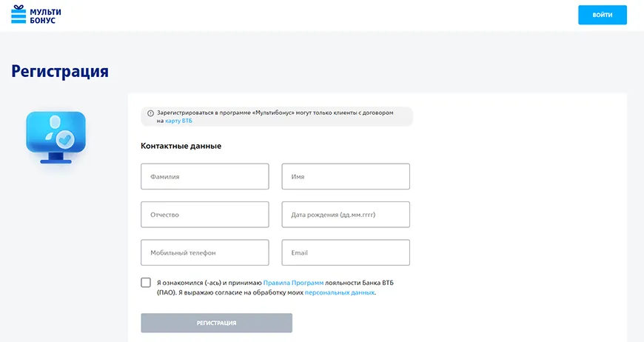This screenshot has height=342, width=644.
Task: Focus the Email input field
Action: 346,252
